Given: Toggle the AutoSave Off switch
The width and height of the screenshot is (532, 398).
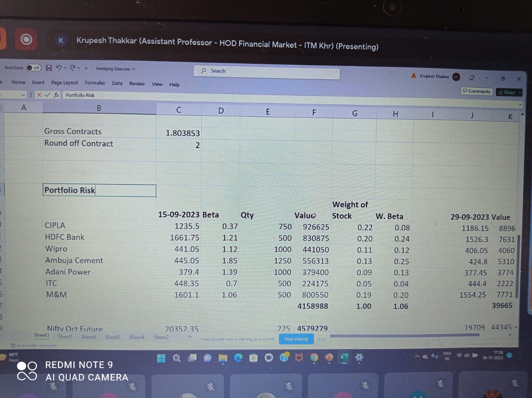Looking at the screenshot, I should tap(34, 68).
